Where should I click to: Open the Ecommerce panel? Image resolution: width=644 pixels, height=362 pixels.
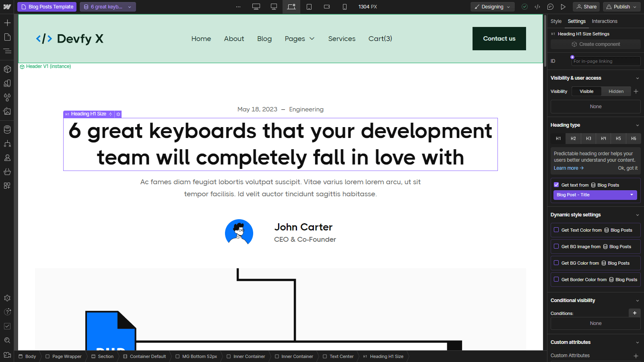[7, 172]
